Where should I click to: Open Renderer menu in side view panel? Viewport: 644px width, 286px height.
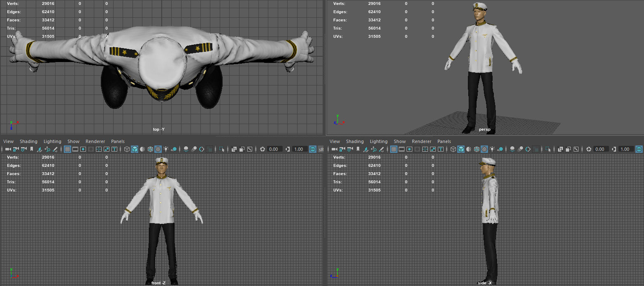(x=421, y=141)
